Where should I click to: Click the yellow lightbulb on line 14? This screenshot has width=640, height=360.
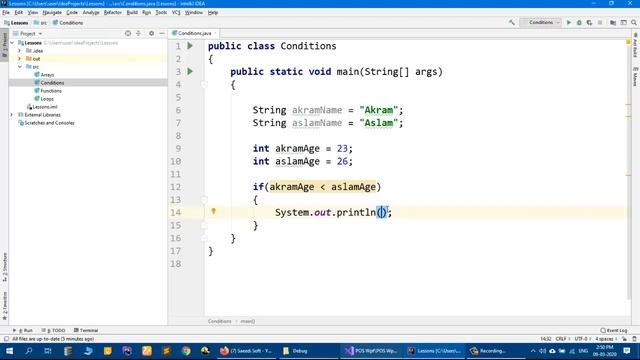pyautogui.click(x=213, y=211)
